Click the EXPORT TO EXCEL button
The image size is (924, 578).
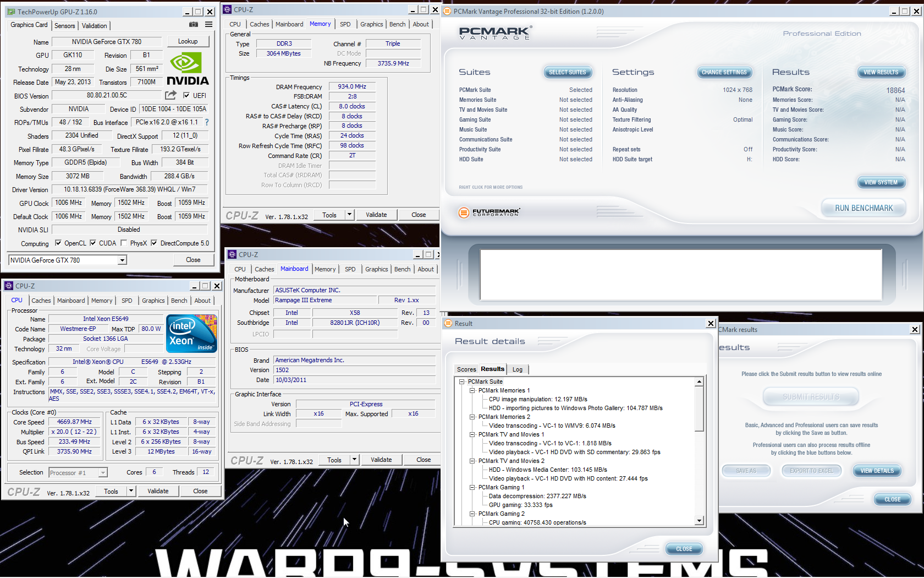click(x=811, y=471)
